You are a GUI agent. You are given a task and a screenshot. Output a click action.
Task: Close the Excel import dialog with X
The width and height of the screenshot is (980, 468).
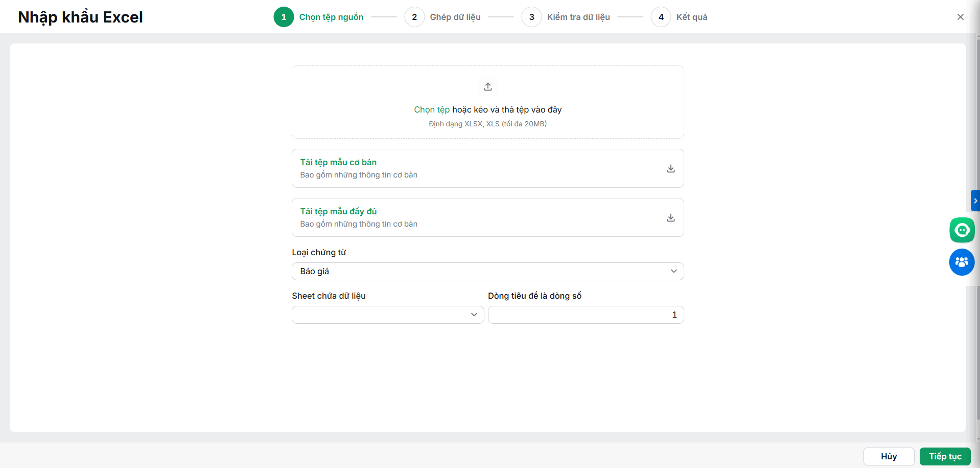coord(961,17)
